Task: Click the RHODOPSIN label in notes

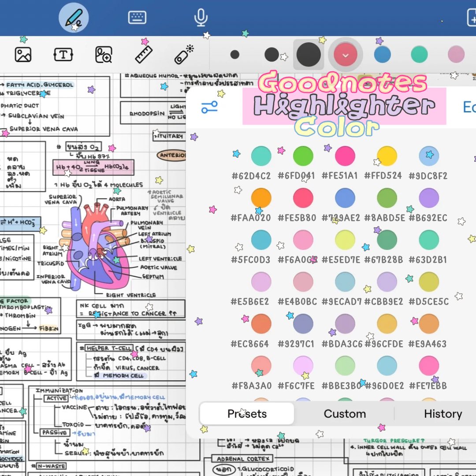Action: point(147,113)
